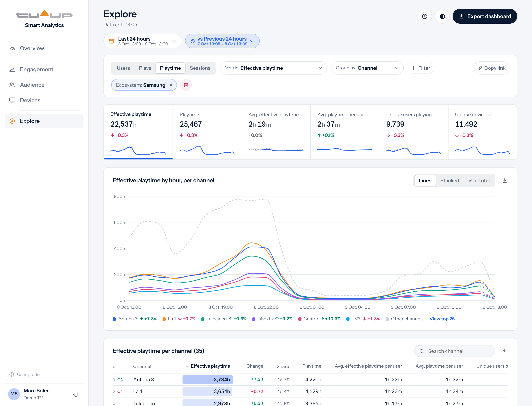The height and width of the screenshot is (406, 532).
Task: Switch chart view to % of total
Action: 479,180
